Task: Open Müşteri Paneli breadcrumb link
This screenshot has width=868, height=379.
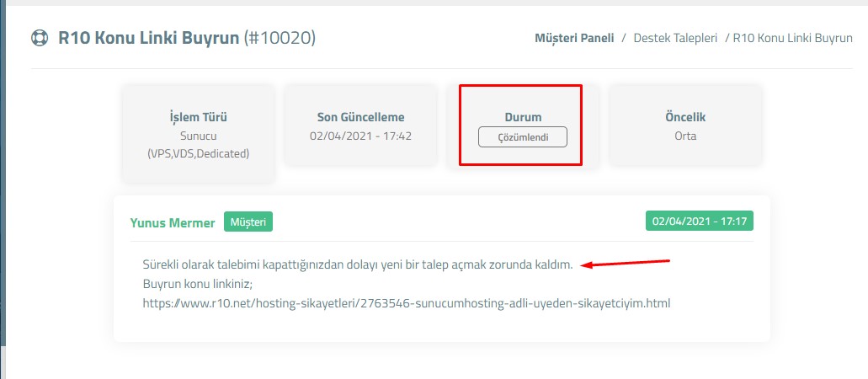Action: click(574, 38)
